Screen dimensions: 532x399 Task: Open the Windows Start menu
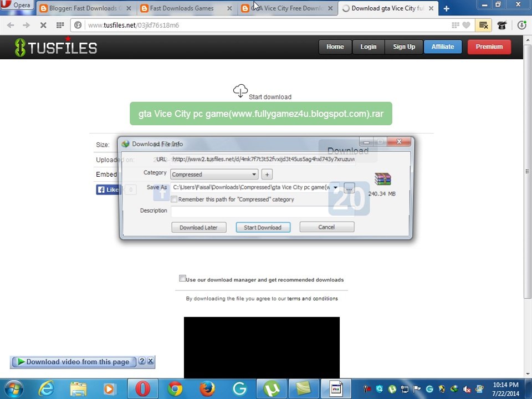[x=13, y=389]
